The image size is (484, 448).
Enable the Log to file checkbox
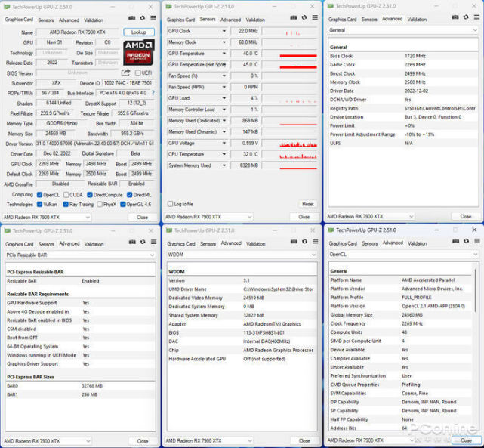(x=170, y=204)
